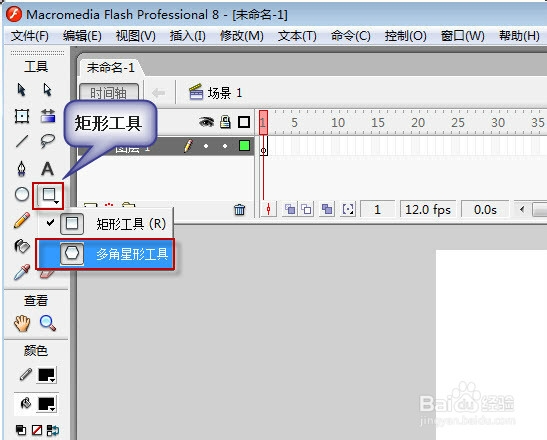Select the white arrow Subselection tool
The width and height of the screenshot is (547, 440).
coord(47,90)
